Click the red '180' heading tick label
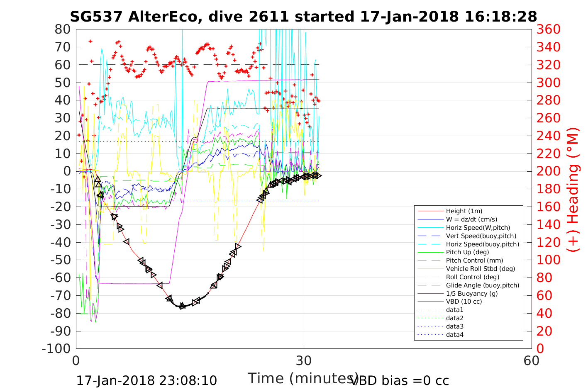The image size is (588, 392). click(548, 189)
